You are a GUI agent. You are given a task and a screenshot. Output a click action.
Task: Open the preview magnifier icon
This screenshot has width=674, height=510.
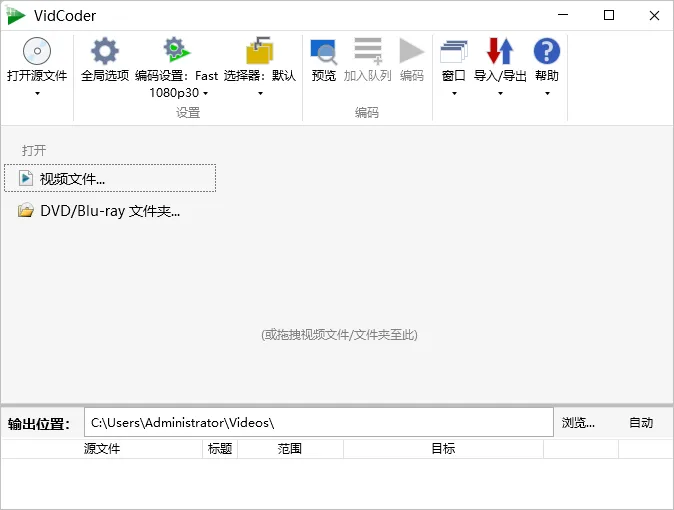324,52
